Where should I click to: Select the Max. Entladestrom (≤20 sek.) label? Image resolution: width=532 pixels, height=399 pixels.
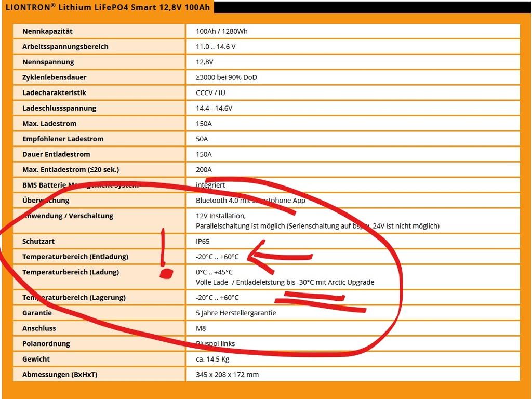point(71,170)
